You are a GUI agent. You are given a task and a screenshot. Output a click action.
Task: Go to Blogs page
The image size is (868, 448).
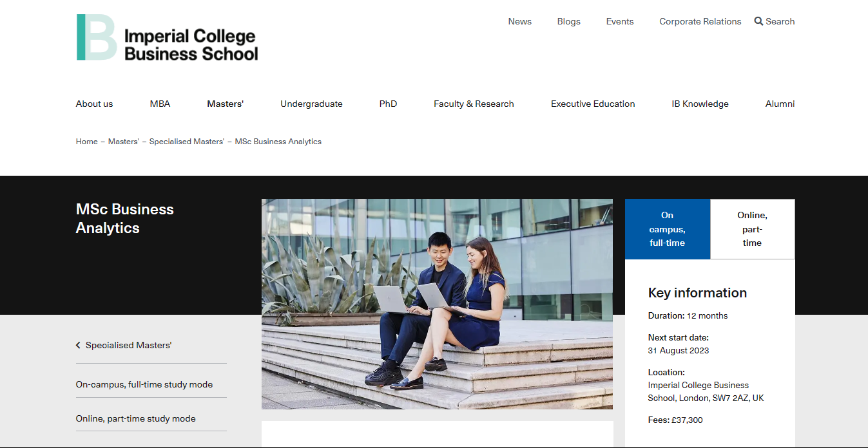(568, 21)
